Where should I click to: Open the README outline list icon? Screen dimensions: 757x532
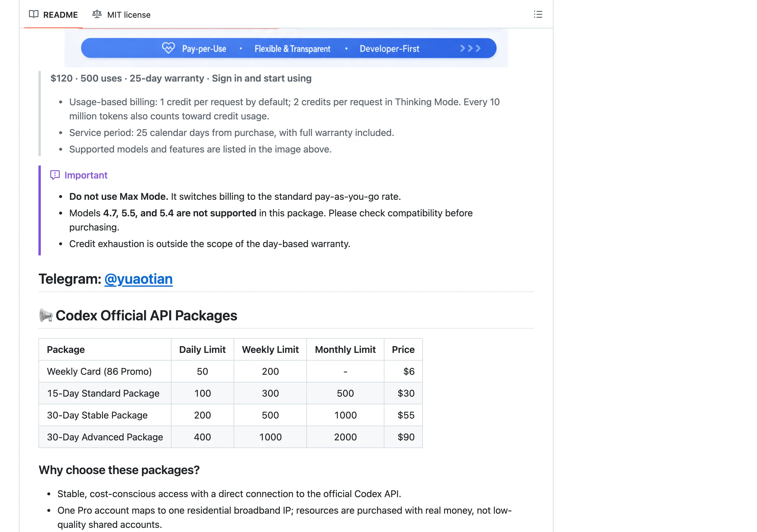(538, 14)
